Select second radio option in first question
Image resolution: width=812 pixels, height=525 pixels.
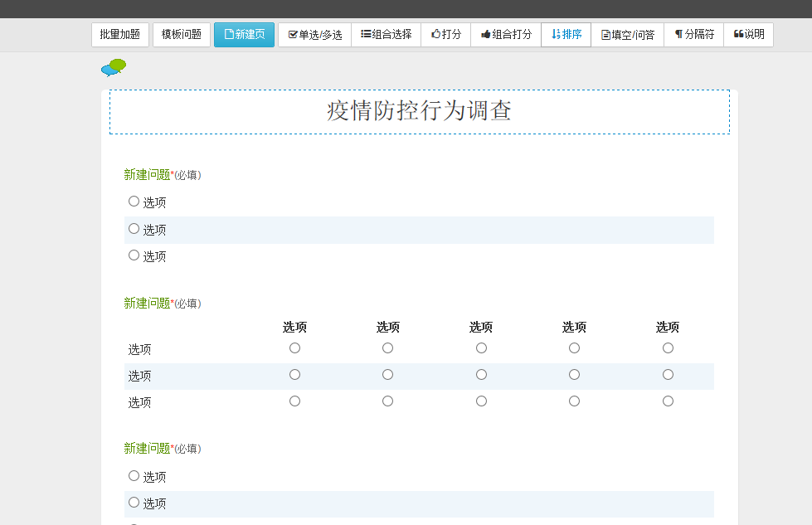coord(134,229)
